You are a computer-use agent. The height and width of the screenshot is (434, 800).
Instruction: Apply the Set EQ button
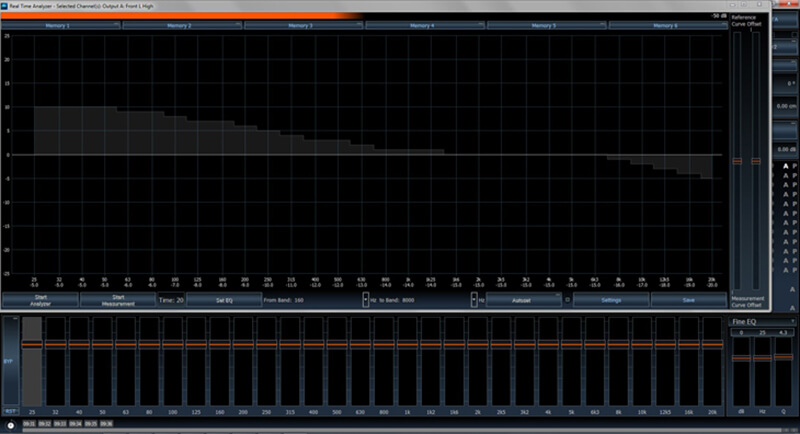pos(224,300)
